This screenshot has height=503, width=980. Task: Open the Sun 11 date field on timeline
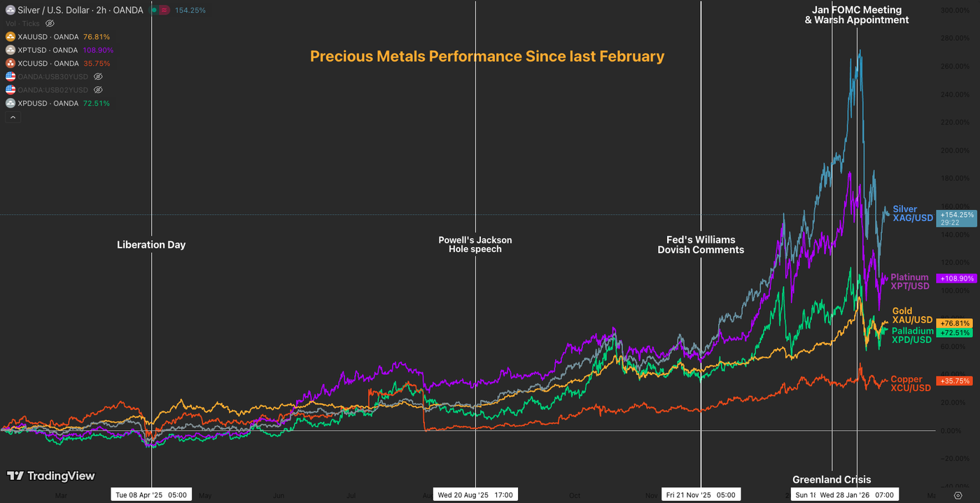(x=806, y=494)
